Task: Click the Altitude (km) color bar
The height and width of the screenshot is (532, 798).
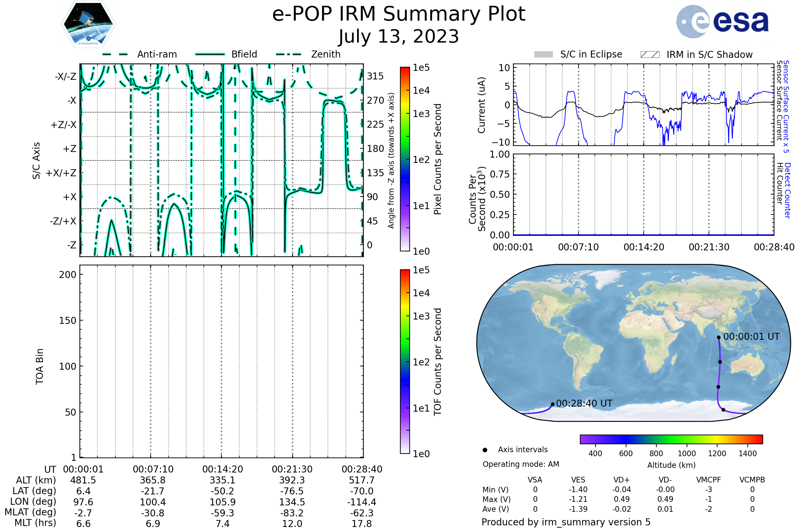Action: tap(671, 439)
